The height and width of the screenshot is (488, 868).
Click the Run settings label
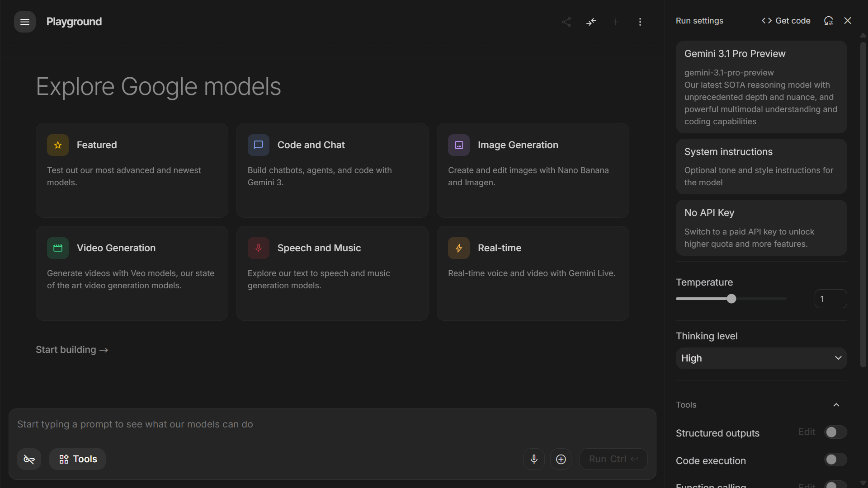tap(699, 21)
